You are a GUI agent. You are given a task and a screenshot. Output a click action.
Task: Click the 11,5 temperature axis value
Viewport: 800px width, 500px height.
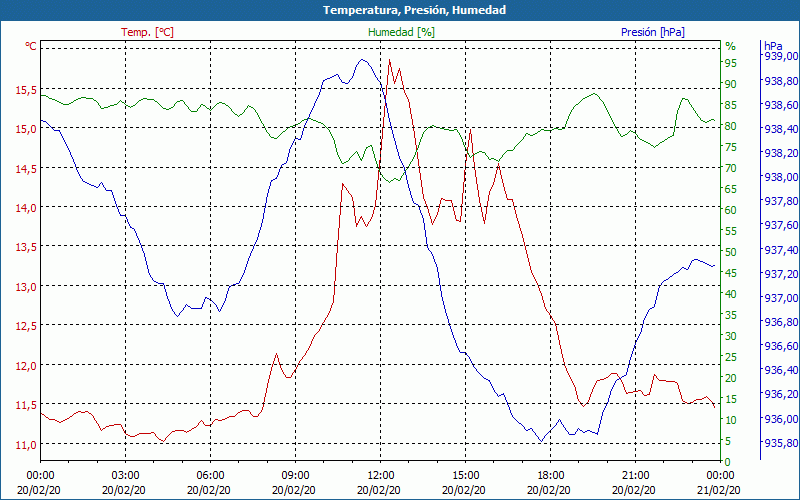[x=26, y=405]
